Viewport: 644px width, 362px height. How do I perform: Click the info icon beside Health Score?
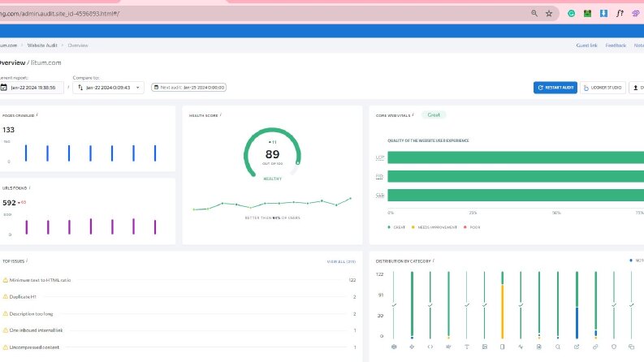tap(221, 115)
